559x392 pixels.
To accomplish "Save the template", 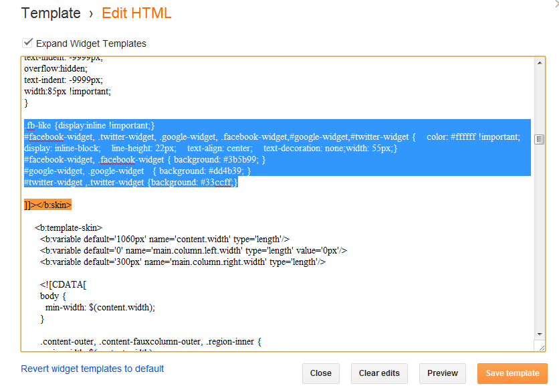I will point(512,373).
